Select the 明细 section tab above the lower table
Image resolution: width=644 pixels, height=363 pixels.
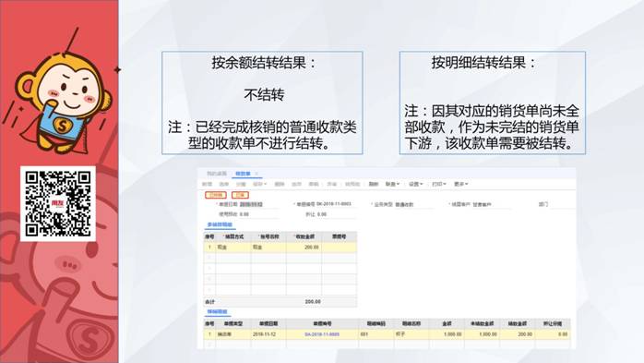tap(217, 312)
